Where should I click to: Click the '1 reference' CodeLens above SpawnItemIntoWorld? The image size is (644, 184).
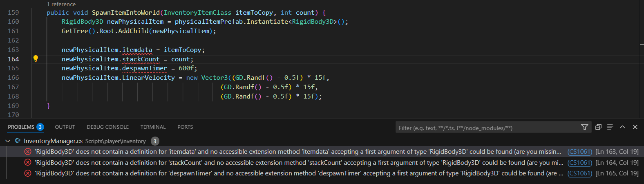61,4
